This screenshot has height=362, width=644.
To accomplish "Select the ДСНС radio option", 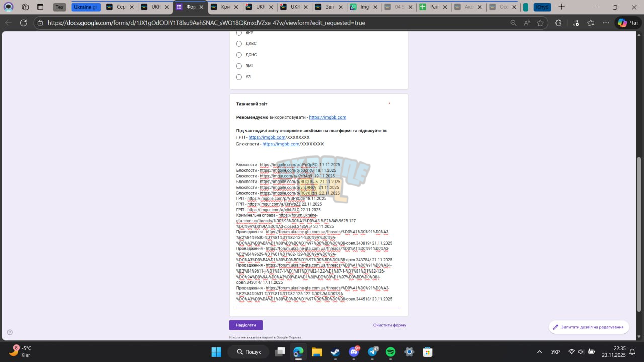I will point(239,55).
